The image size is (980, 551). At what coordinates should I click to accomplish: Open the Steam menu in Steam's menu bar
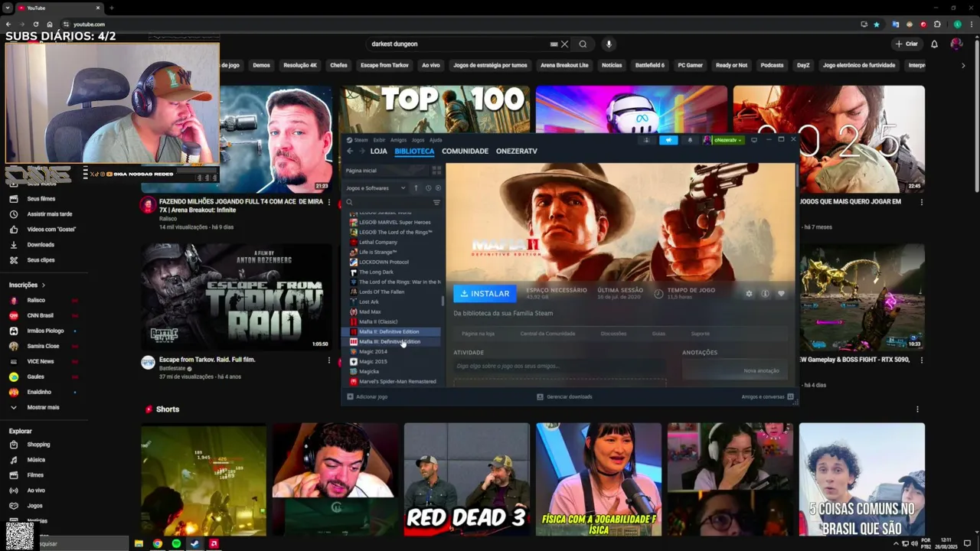coord(361,140)
